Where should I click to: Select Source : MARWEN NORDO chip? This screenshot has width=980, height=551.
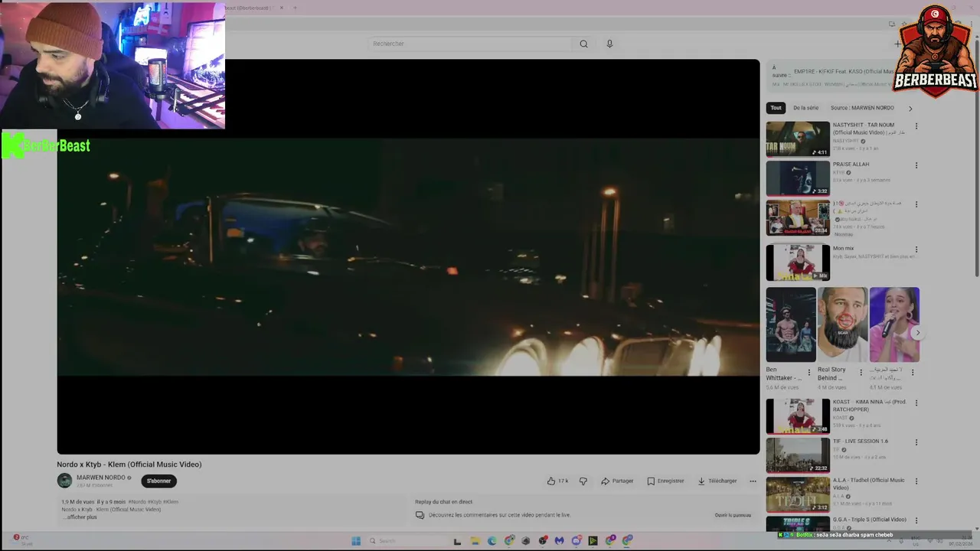pyautogui.click(x=862, y=108)
